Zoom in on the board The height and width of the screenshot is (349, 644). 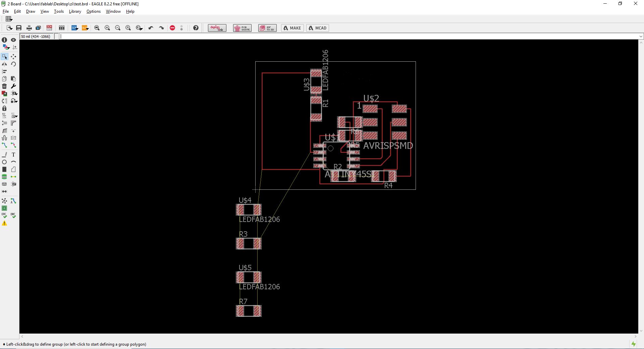click(107, 28)
